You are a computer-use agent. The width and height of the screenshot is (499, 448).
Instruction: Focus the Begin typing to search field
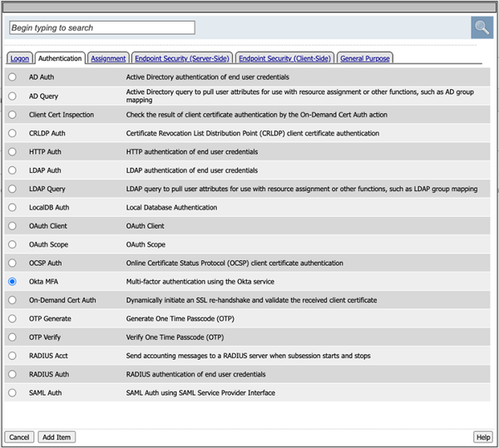[x=102, y=27]
